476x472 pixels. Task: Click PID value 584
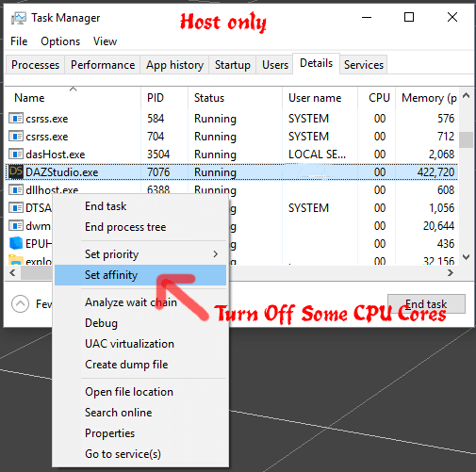(x=156, y=119)
